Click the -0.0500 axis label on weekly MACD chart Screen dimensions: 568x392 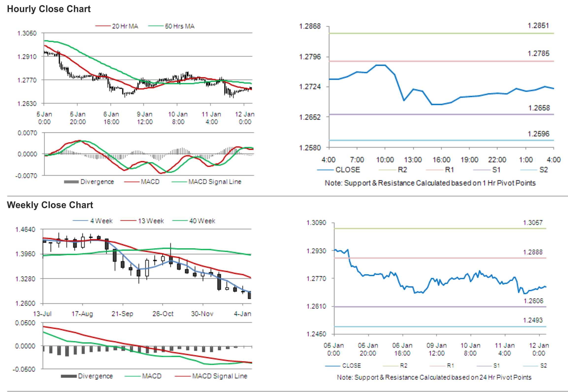pos(24,369)
